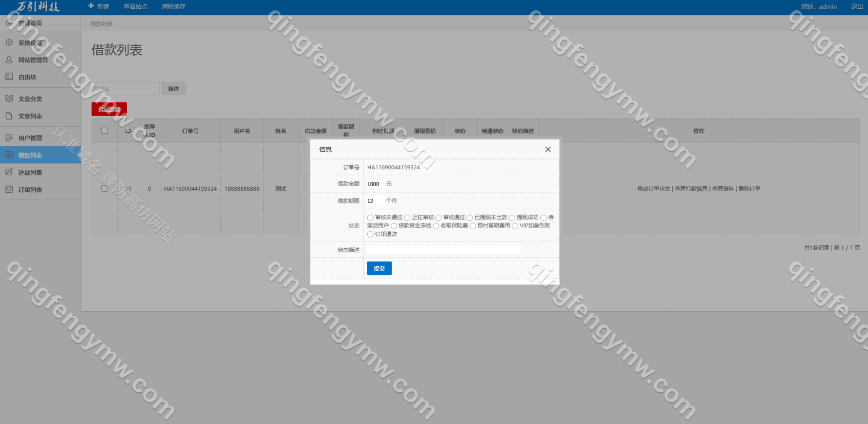
Task: Click the 借款列表 breadcrumb text
Action: tap(101, 24)
